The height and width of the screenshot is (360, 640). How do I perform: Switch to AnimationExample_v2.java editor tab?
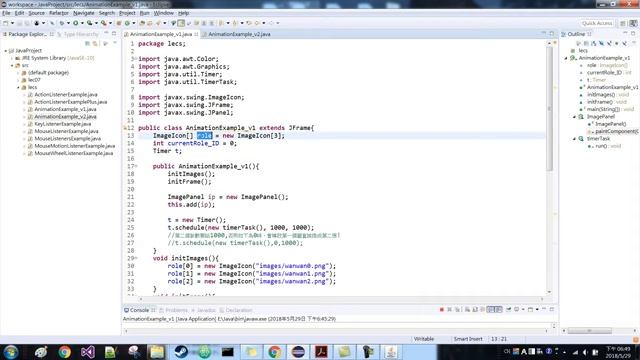click(x=239, y=34)
